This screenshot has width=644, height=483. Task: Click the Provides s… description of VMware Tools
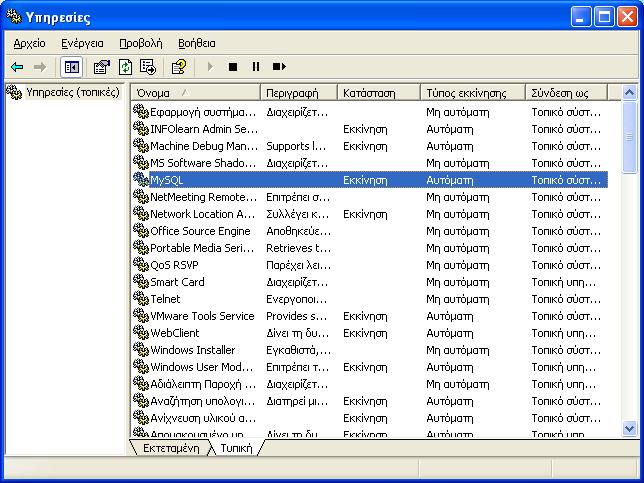tap(297, 316)
